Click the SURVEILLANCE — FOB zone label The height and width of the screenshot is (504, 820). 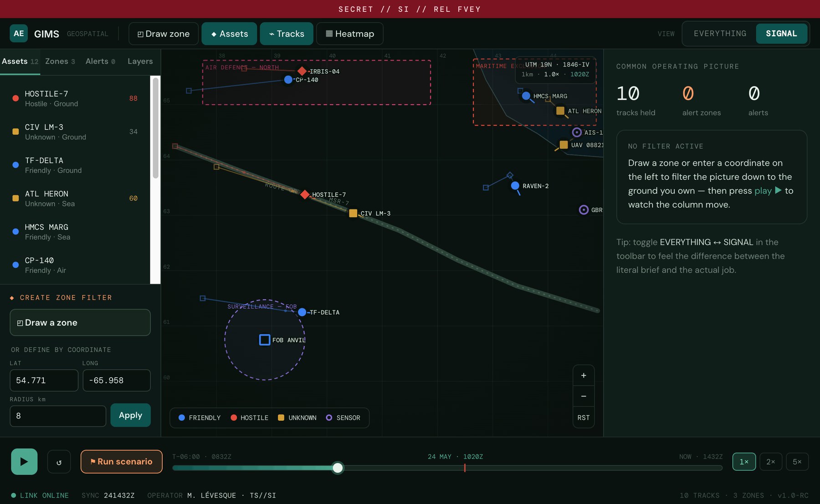tap(262, 306)
